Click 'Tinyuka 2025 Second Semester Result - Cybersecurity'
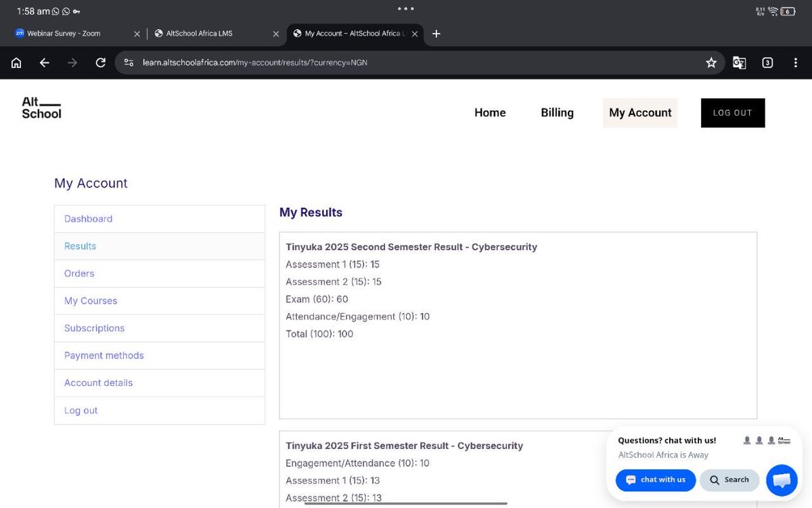 coord(411,247)
